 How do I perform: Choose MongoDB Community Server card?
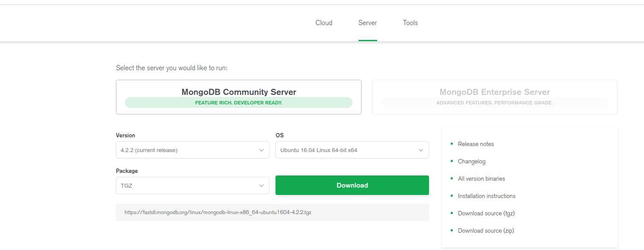point(239,97)
